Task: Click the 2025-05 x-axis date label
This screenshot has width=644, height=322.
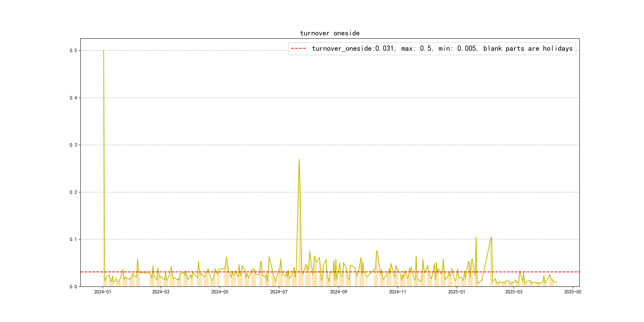Action: tap(572, 292)
